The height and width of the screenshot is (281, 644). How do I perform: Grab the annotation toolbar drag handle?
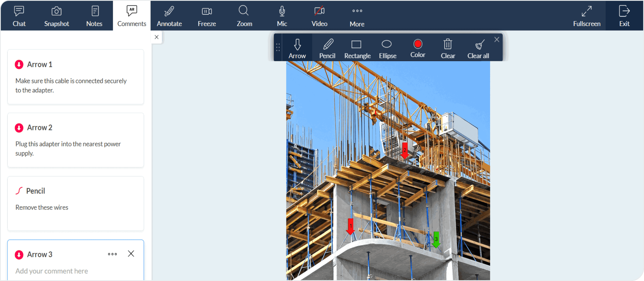(278, 47)
